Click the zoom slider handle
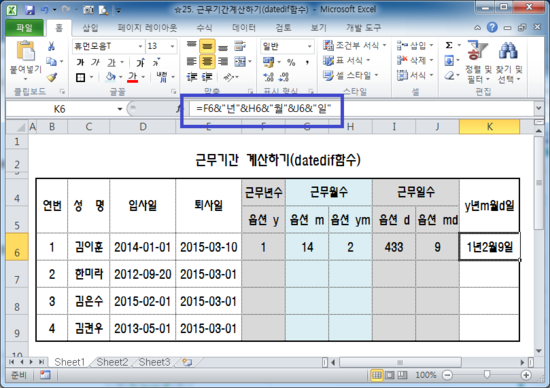550x388 pixels. coord(487,375)
